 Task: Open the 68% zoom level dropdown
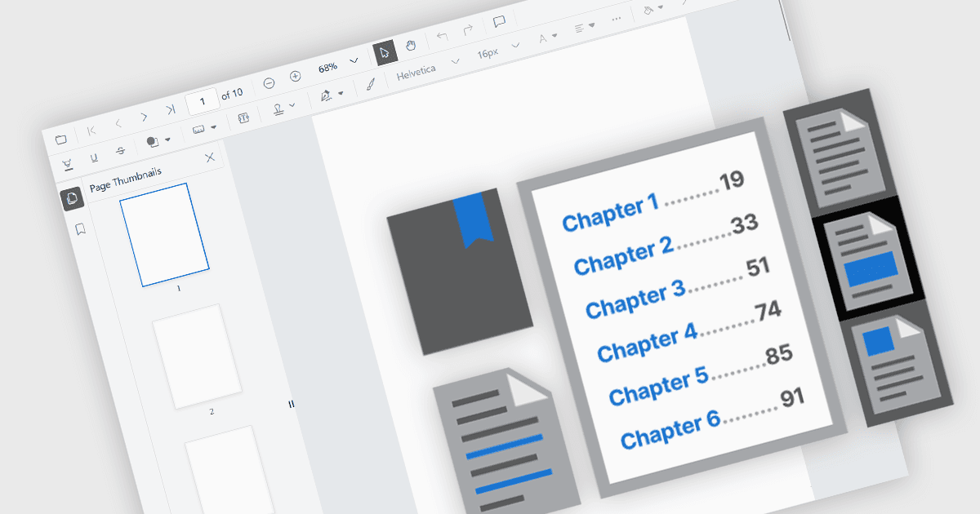pos(354,60)
